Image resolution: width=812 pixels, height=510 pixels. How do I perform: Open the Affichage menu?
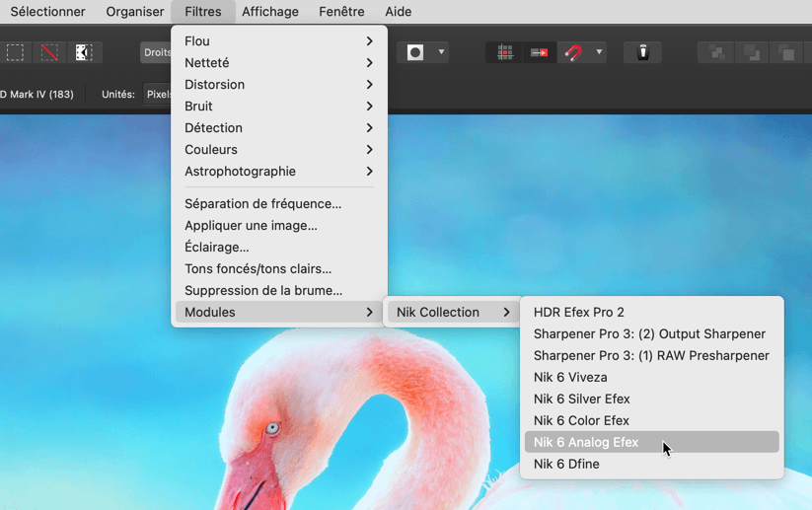click(269, 12)
